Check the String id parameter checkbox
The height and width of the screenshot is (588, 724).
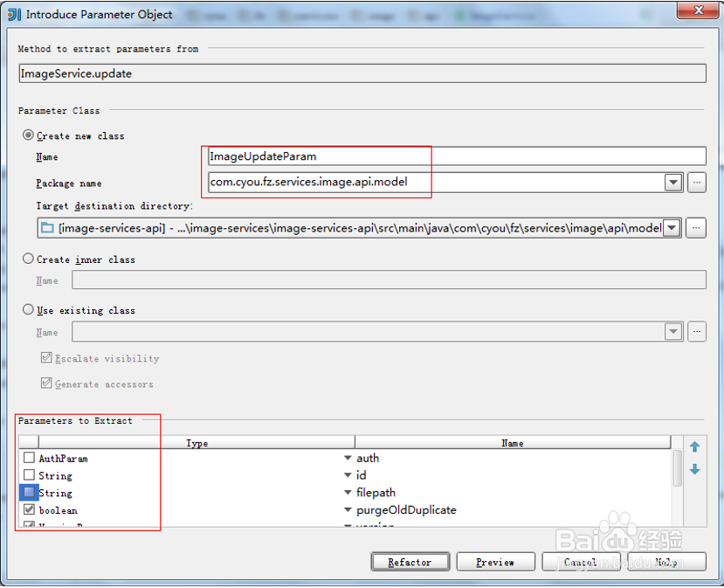pyautogui.click(x=29, y=474)
